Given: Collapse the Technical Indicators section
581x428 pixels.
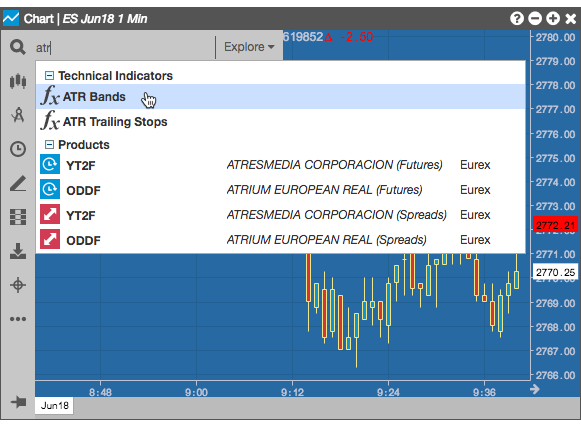Looking at the screenshot, I should pyautogui.click(x=49, y=76).
